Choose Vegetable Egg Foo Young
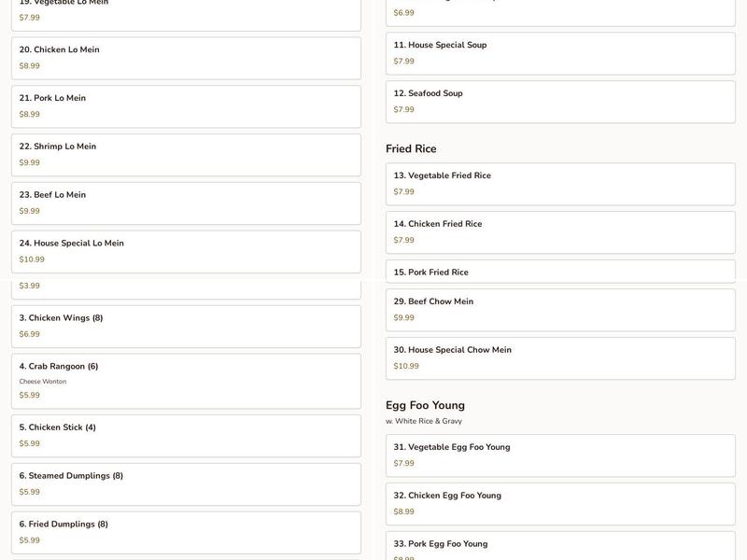 point(560,455)
